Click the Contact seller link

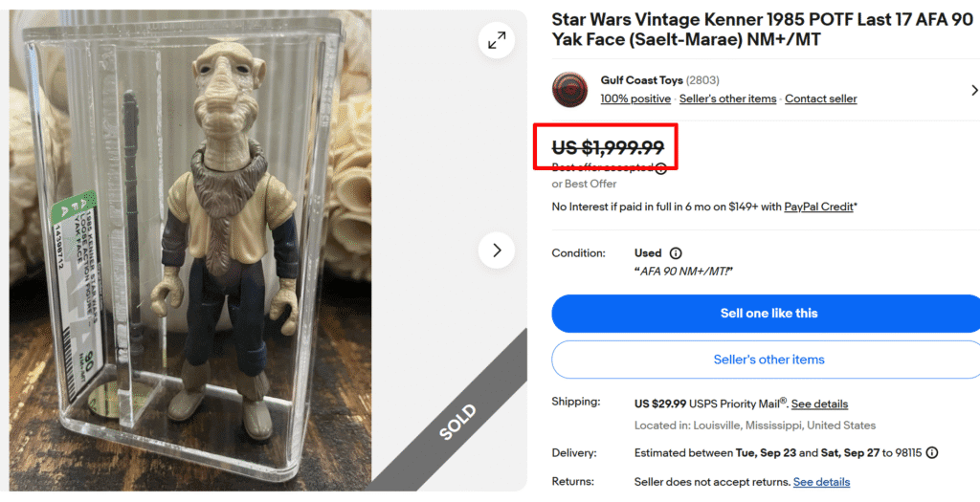(820, 98)
